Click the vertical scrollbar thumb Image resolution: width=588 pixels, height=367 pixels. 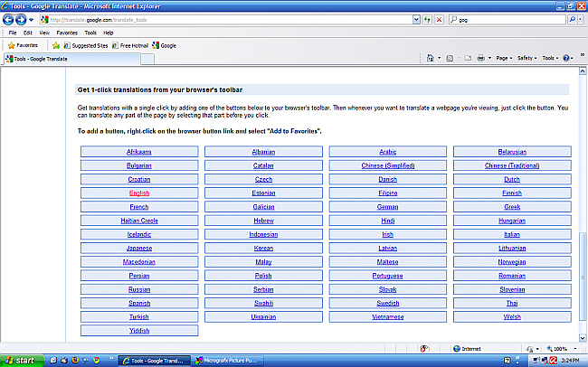[x=583, y=277]
